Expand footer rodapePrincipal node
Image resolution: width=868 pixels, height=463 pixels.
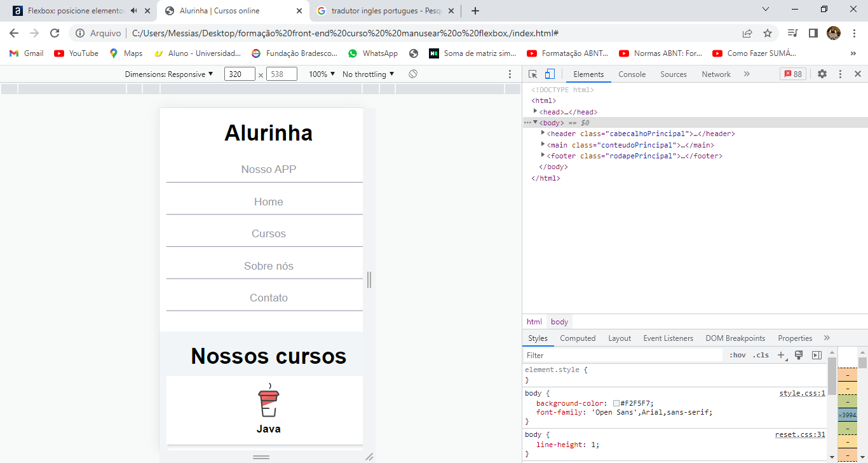pyautogui.click(x=543, y=155)
